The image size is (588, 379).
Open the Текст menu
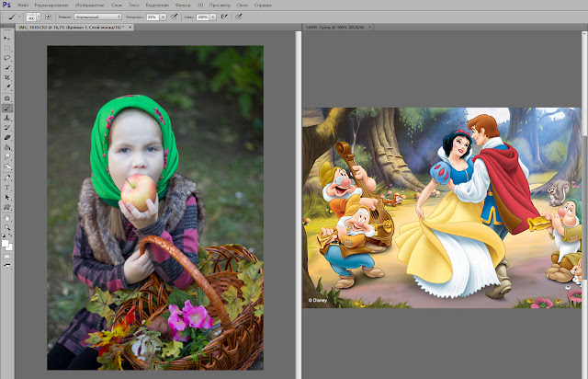133,6
